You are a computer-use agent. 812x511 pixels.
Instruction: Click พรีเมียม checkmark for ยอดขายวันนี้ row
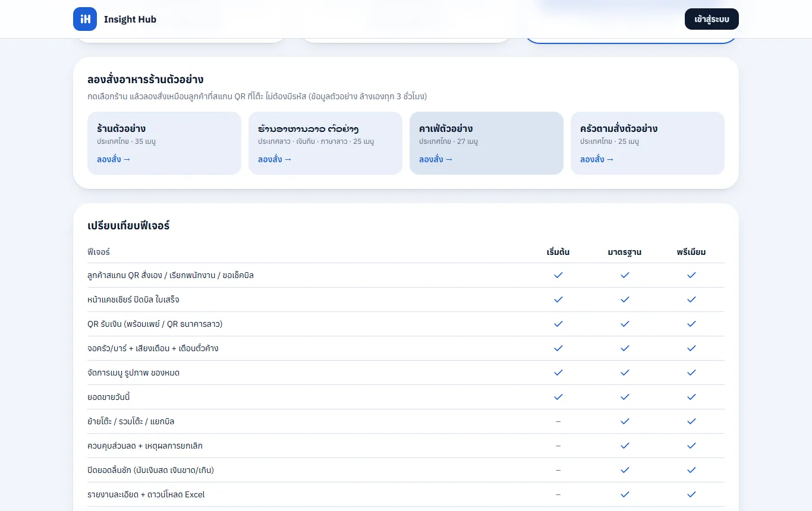coord(691,397)
